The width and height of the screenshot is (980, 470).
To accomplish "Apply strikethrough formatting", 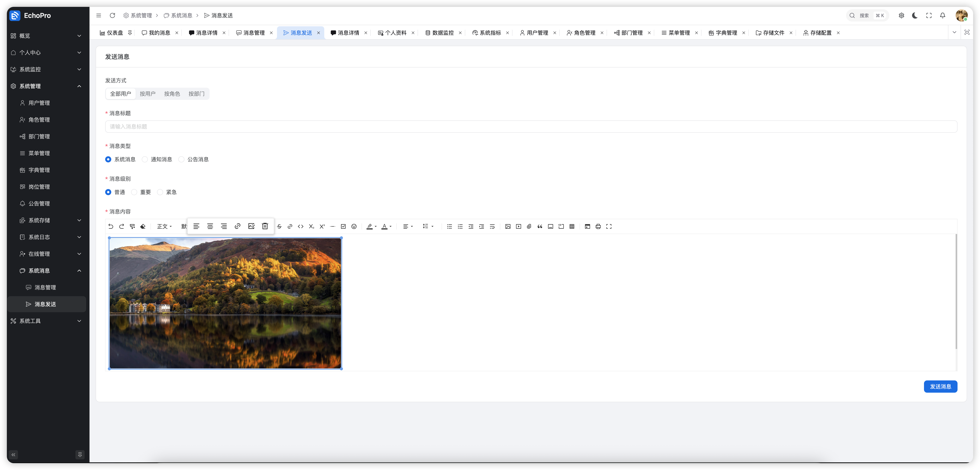I will 279,226.
